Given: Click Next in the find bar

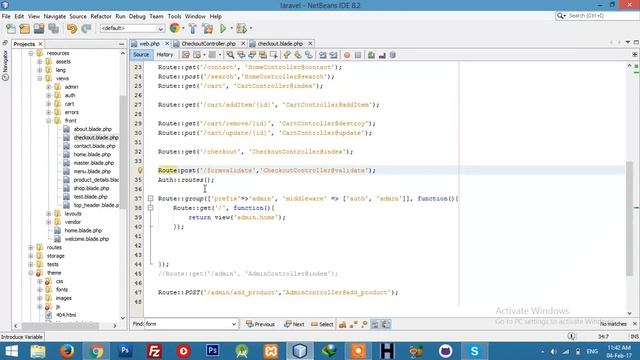Looking at the screenshot, I should click(x=294, y=324).
